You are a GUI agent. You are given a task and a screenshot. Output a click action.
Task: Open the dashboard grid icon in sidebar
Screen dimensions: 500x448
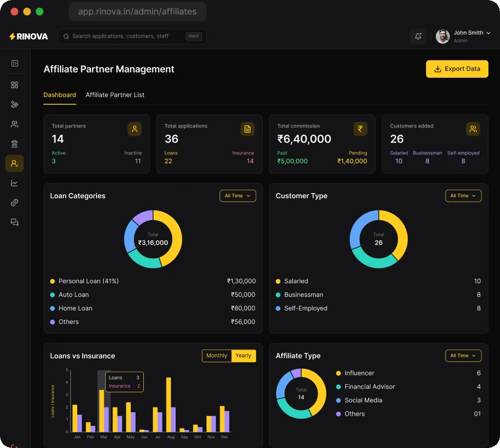(x=14, y=85)
